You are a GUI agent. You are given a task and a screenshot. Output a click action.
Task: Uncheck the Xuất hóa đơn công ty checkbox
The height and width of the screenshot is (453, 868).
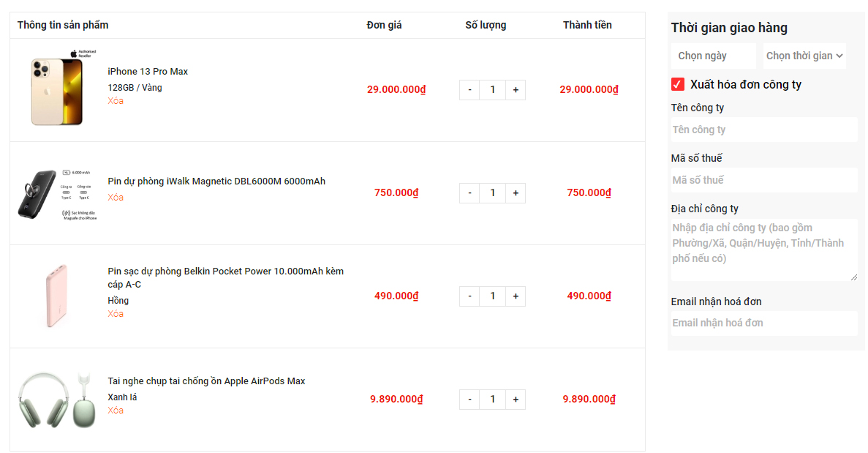(678, 84)
